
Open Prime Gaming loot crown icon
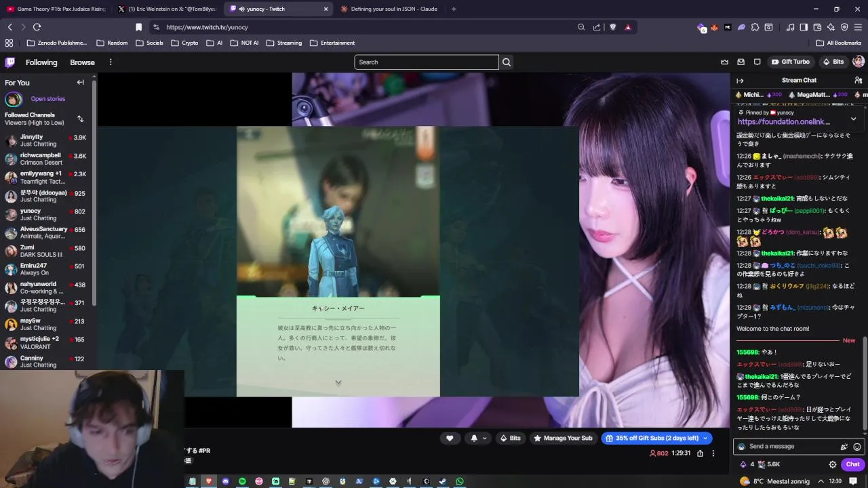[724, 62]
